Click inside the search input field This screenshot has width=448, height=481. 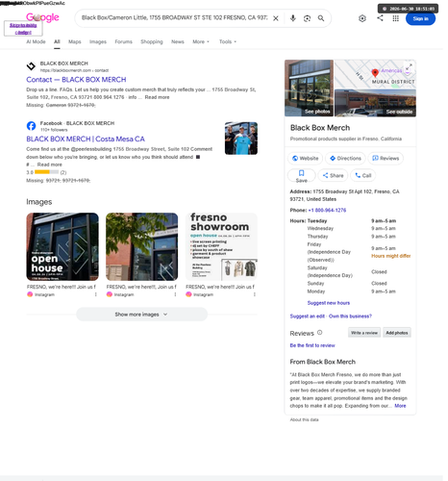click(x=176, y=18)
